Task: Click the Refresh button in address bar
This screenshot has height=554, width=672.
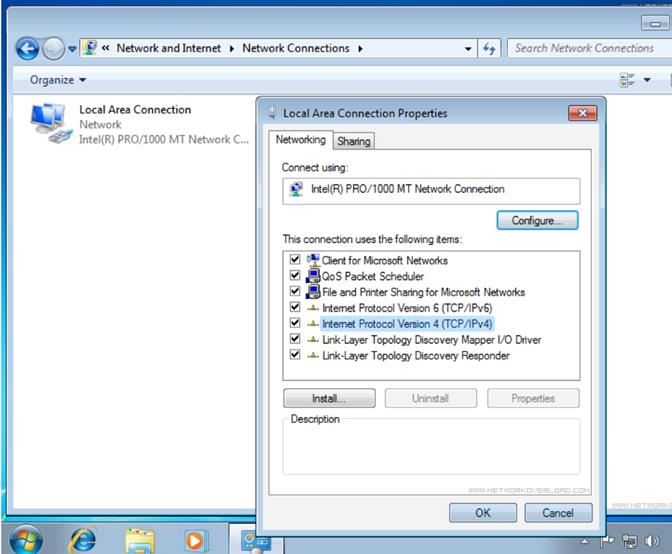Action: pos(489,48)
